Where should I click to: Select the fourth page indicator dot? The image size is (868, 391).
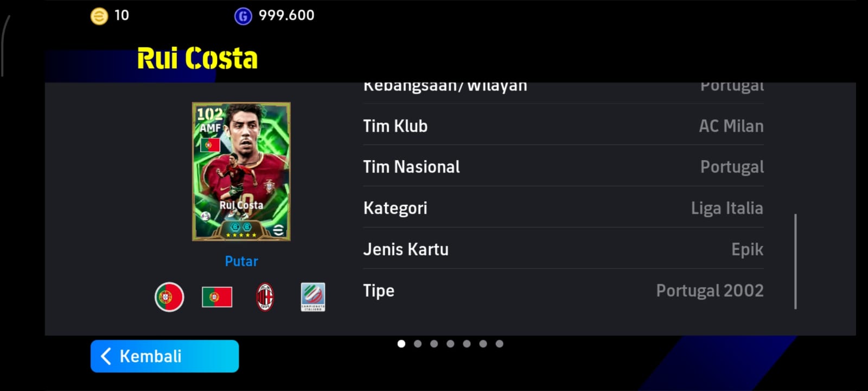(450, 344)
